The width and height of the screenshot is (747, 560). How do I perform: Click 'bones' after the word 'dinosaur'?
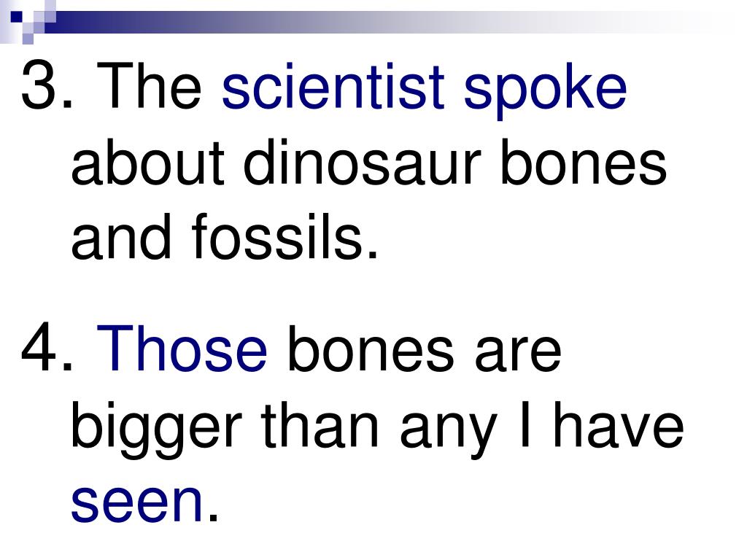[x=584, y=161]
